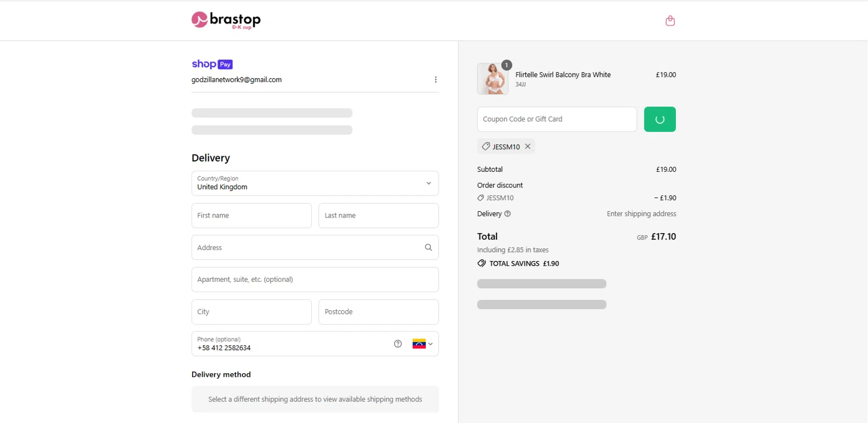Image resolution: width=868 pixels, height=423 pixels.
Task: Click the Delivery method heading
Action: (221, 374)
